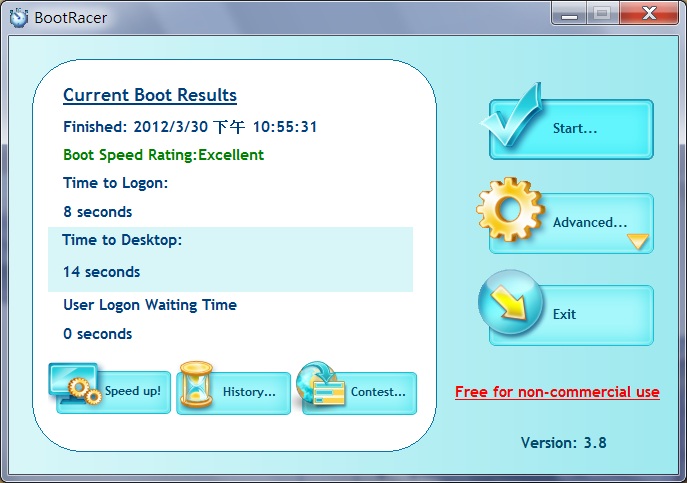Click the golden gear Advanced icon
The width and height of the screenshot is (687, 483).
click(511, 210)
